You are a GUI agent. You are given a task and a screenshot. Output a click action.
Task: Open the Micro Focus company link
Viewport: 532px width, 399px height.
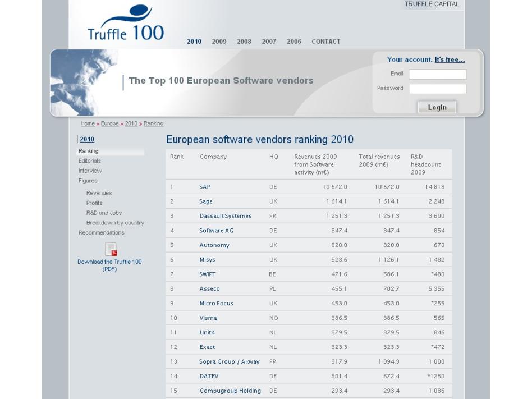(x=216, y=304)
